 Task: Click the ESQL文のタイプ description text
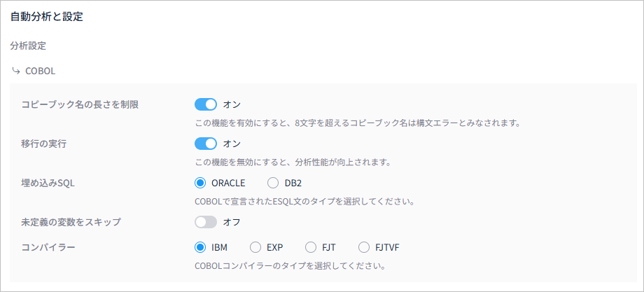pyautogui.click(x=305, y=202)
